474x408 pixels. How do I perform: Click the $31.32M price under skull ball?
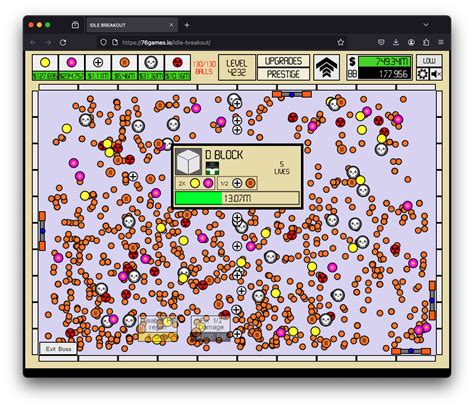[x=151, y=76]
